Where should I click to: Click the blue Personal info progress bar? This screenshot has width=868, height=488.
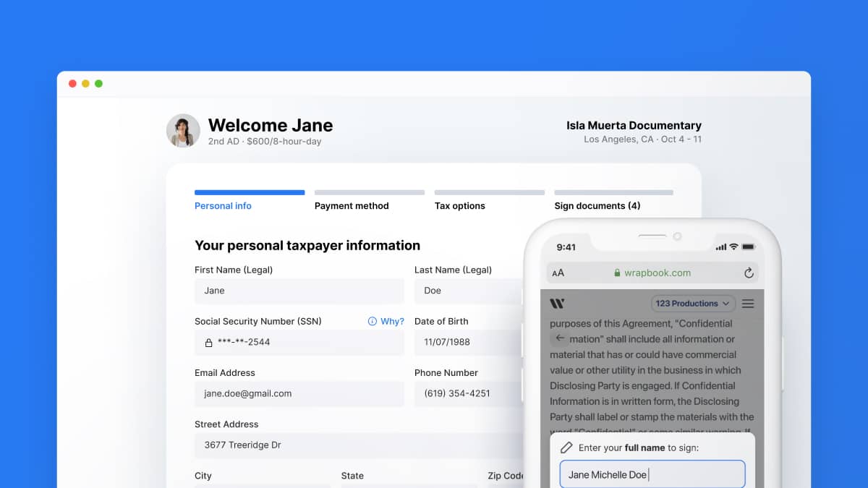[x=250, y=192]
